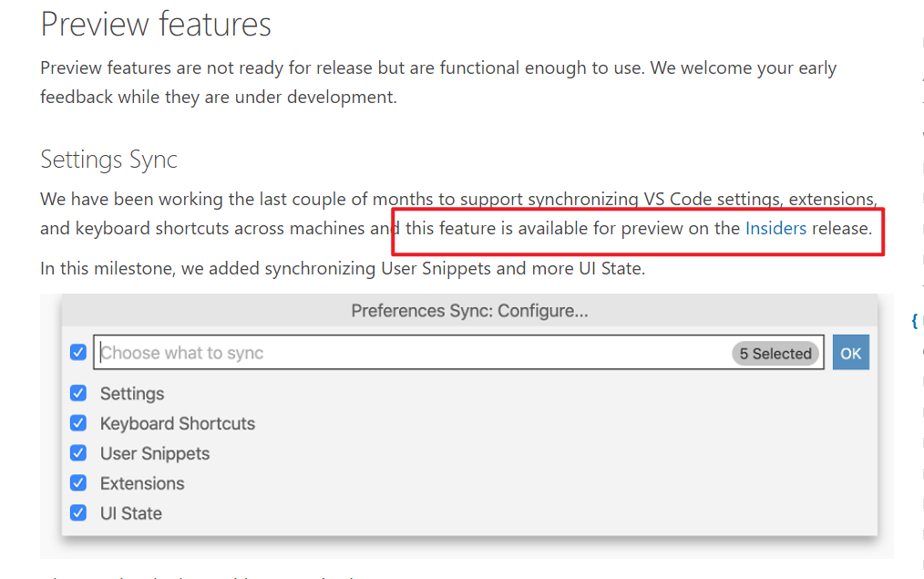
Task: Click the Extensions row label
Action: click(143, 483)
